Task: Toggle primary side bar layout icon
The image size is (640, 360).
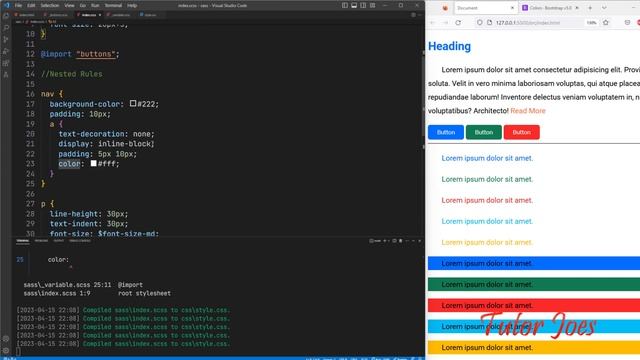Action: coord(345,5)
